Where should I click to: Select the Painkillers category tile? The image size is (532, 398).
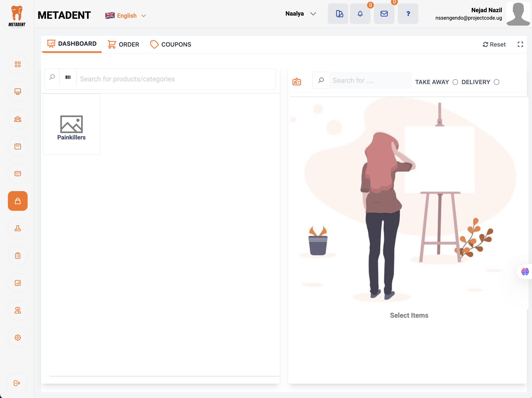pyautogui.click(x=71, y=124)
